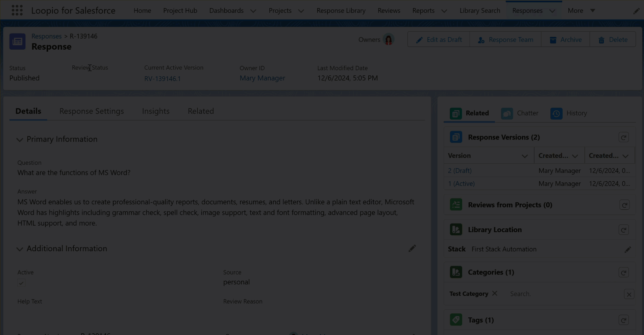The image size is (644, 335).
Task: Click the Library Location panel icon
Action: [x=456, y=230]
